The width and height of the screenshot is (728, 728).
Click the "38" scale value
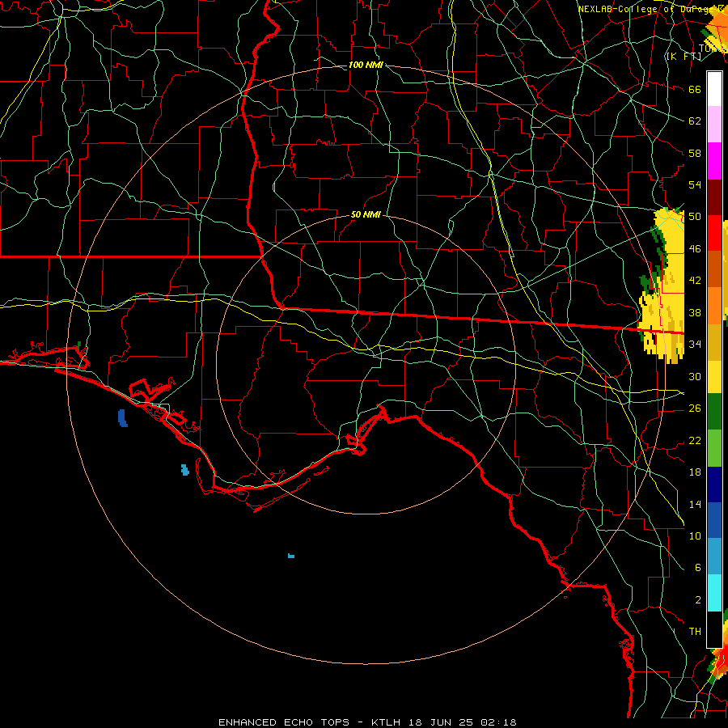pos(695,312)
